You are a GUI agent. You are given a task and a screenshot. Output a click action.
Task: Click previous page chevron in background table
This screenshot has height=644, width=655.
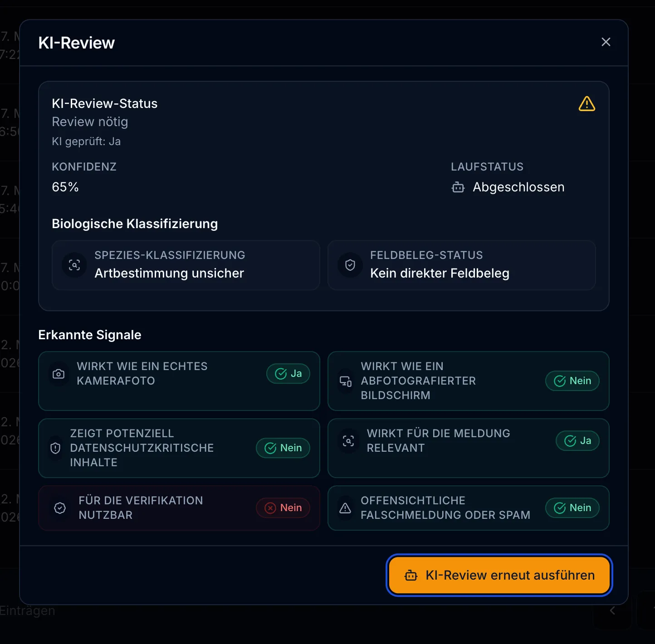(x=612, y=611)
